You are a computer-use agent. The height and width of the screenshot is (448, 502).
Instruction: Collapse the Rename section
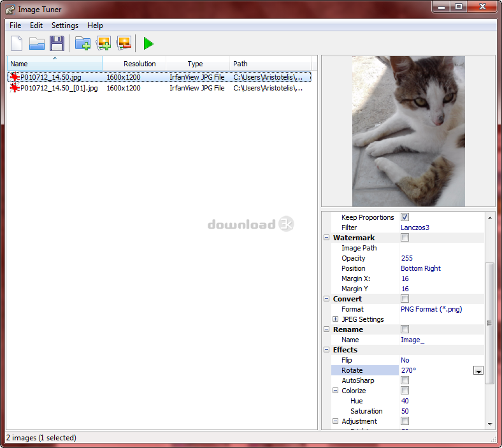point(326,329)
